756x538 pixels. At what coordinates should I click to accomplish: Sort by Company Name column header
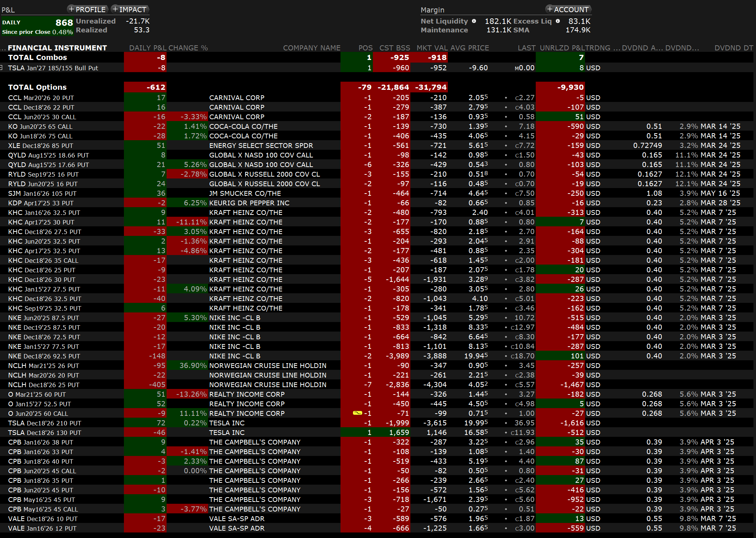[x=311, y=48]
